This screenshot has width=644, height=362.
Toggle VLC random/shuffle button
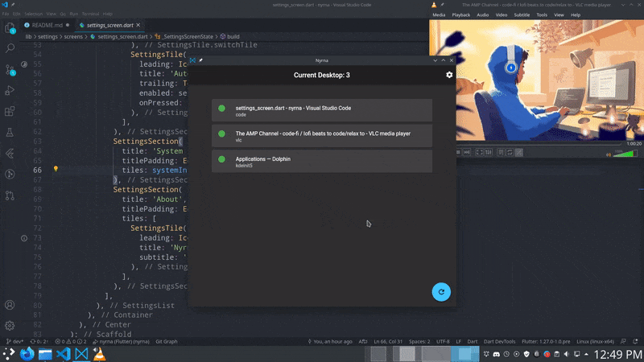pos(519,152)
